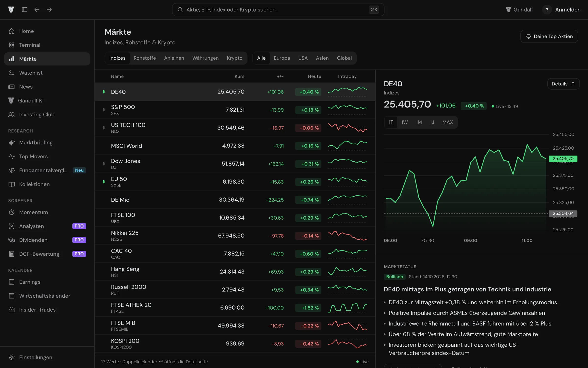Switch to the Krypto tab
This screenshot has width=588, height=368.
pos(234,58)
